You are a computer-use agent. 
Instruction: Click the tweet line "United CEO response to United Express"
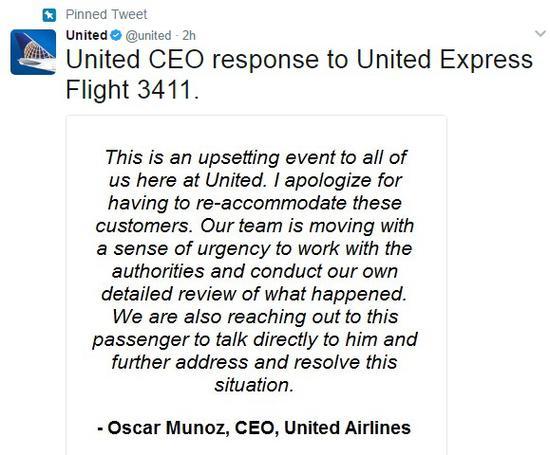(x=299, y=59)
